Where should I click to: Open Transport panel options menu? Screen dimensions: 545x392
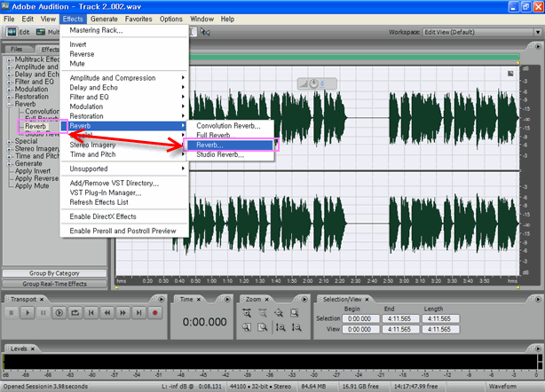162,299
